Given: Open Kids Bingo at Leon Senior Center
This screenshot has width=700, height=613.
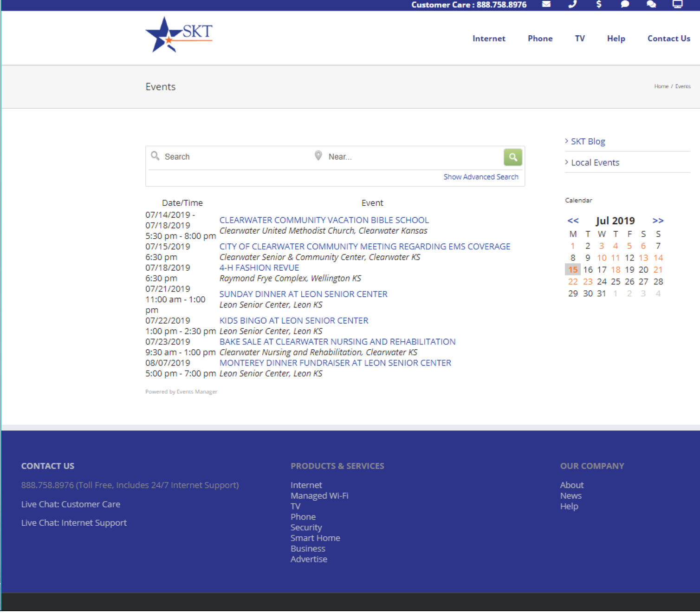Looking at the screenshot, I should (293, 320).
